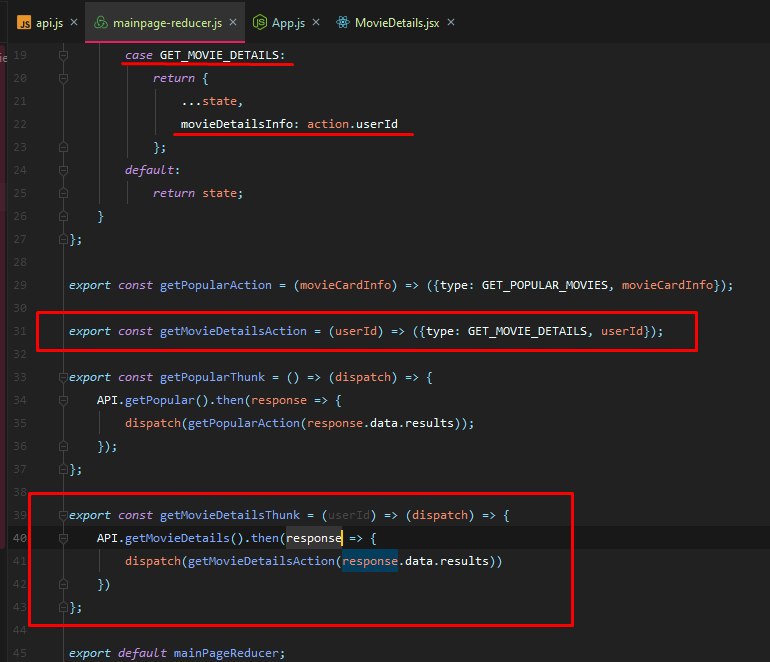This screenshot has height=662, width=770.
Task: Click GET_MOVIE_DETAILS in the case statement
Action: [x=219, y=55]
